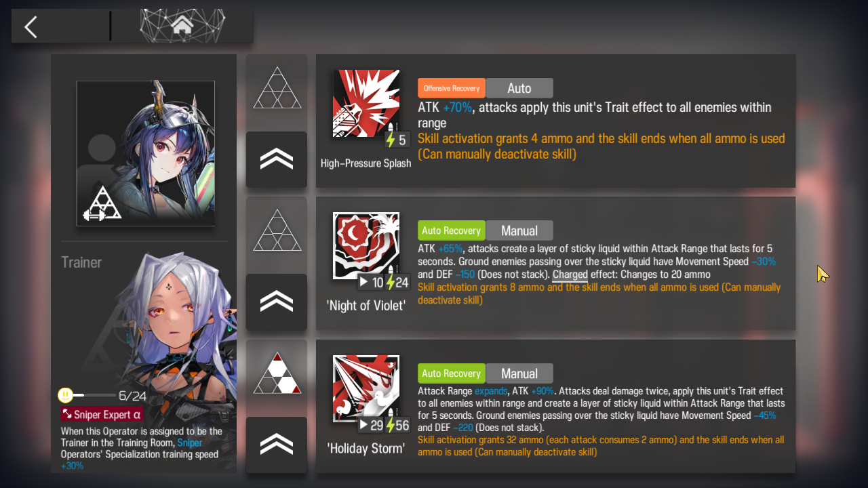Open the specialization triangle for Night of Violet
The width and height of the screenshot is (868, 488).
click(277, 230)
